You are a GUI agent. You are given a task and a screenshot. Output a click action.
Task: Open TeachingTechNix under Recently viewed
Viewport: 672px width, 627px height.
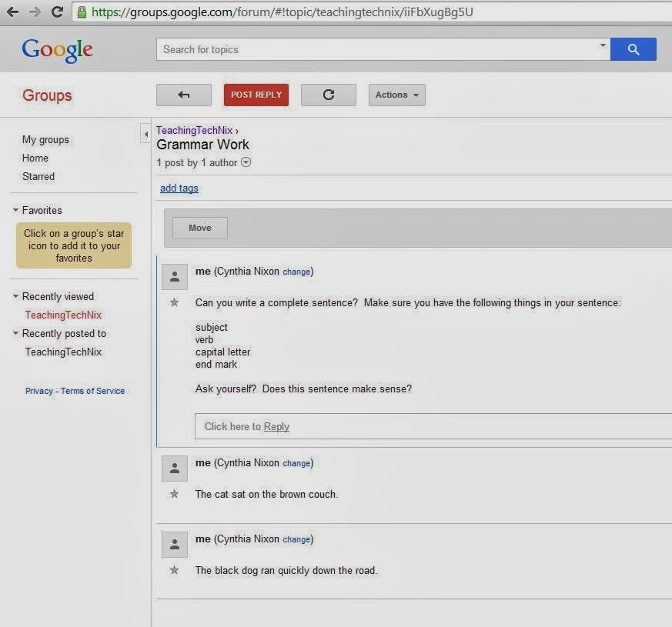pyautogui.click(x=63, y=315)
